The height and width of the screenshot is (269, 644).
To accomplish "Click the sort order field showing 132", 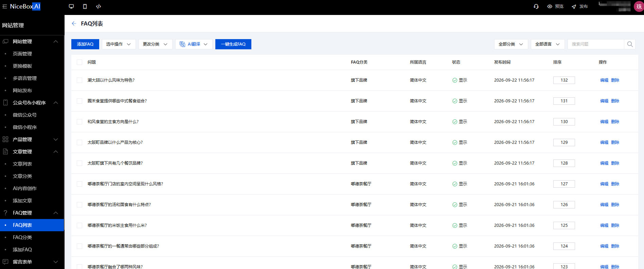I will (564, 80).
